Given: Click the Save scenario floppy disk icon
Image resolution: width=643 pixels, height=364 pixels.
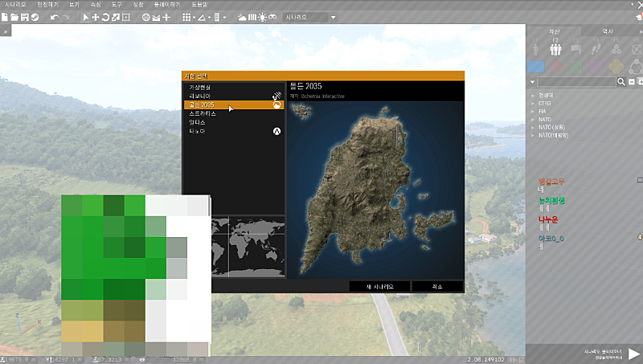Looking at the screenshot, I should [25, 17].
